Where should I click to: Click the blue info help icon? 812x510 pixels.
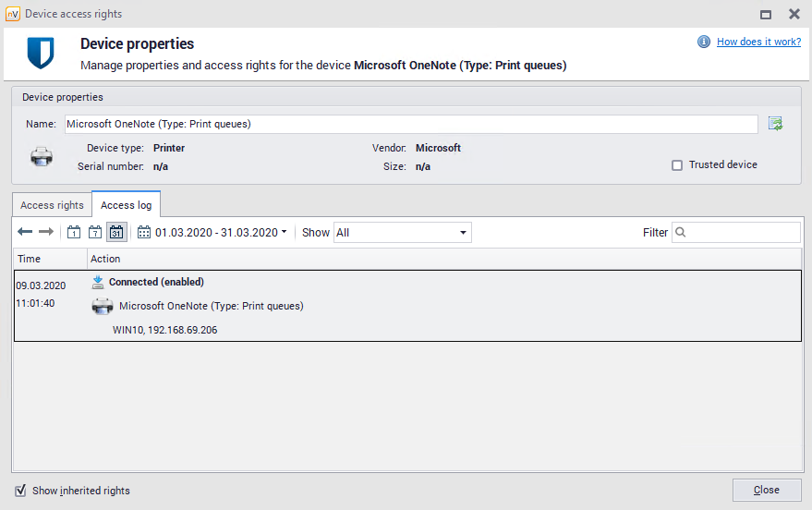point(704,42)
